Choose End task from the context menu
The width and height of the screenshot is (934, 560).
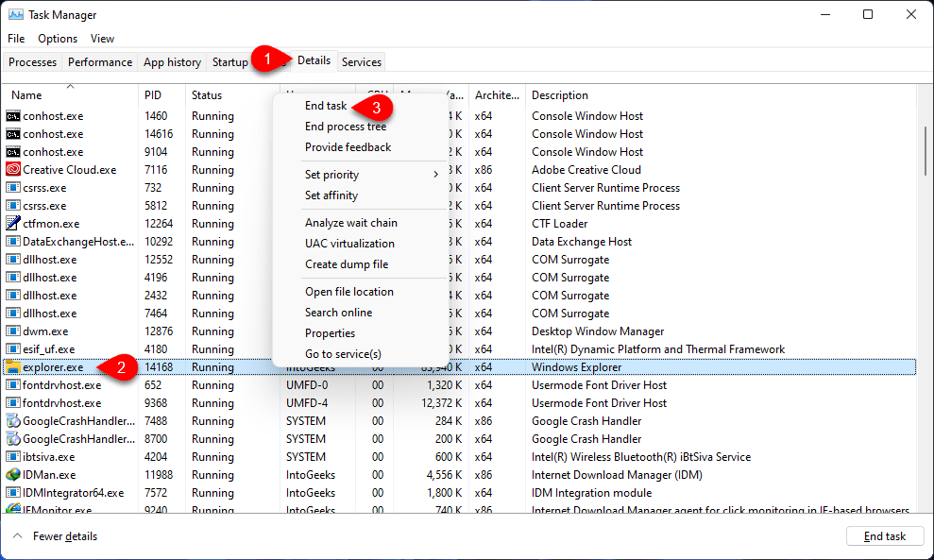pos(326,106)
